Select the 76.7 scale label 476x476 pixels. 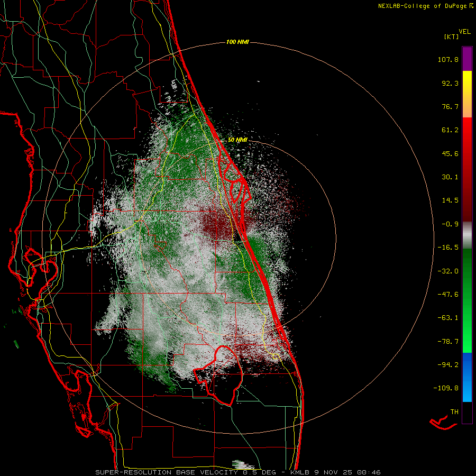click(x=450, y=106)
